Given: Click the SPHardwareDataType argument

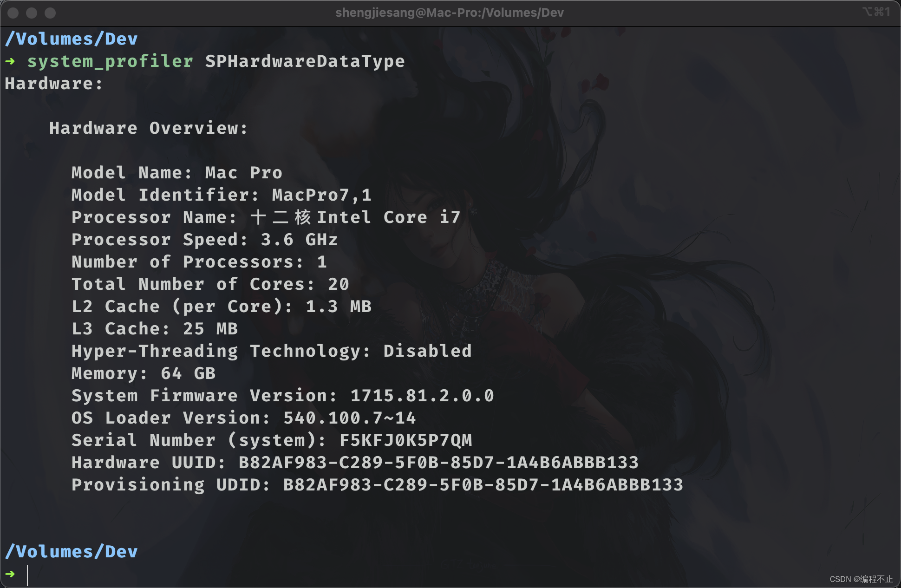Looking at the screenshot, I should point(305,61).
